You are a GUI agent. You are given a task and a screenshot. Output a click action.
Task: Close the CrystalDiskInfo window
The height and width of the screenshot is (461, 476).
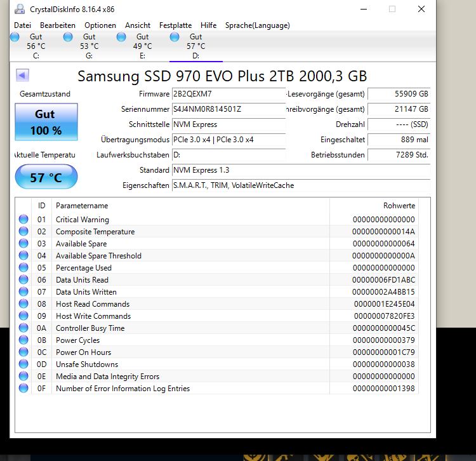(x=421, y=9)
